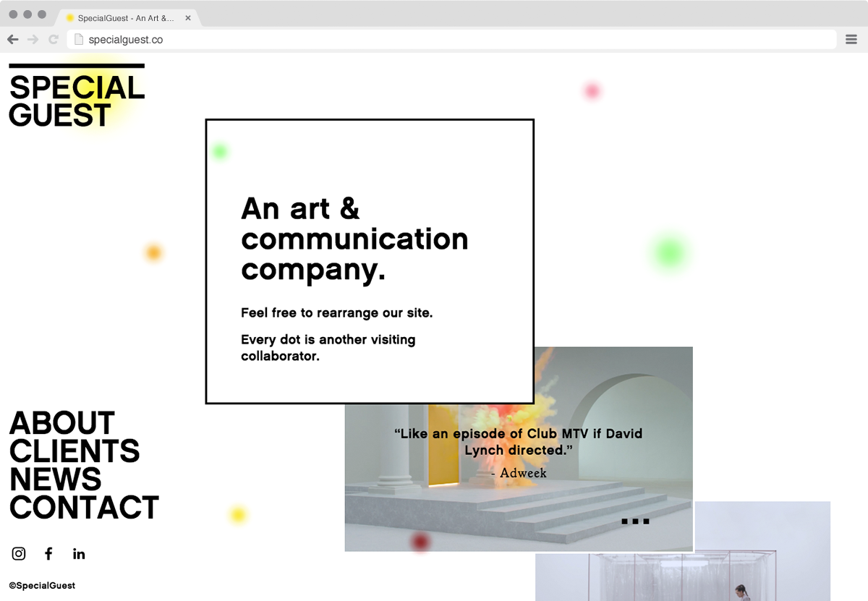
Task: Click the Adweek quote project thumbnail
Action: tap(519, 447)
